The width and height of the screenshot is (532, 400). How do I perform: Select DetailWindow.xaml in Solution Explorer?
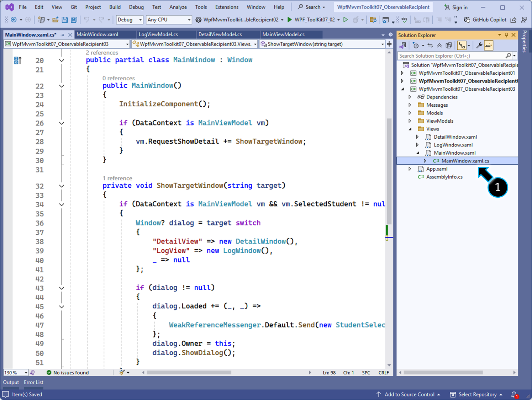pos(455,137)
